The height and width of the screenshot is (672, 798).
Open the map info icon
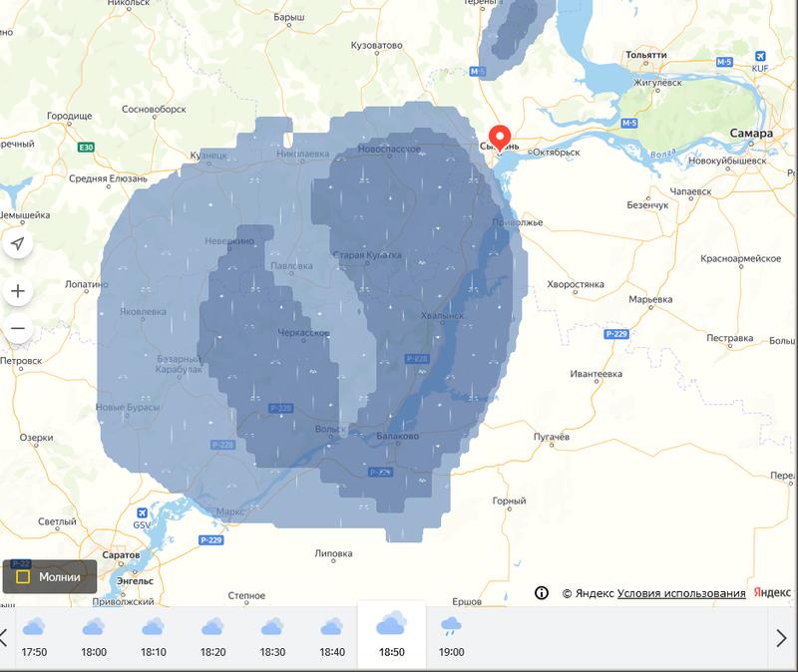pyautogui.click(x=542, y=592)
